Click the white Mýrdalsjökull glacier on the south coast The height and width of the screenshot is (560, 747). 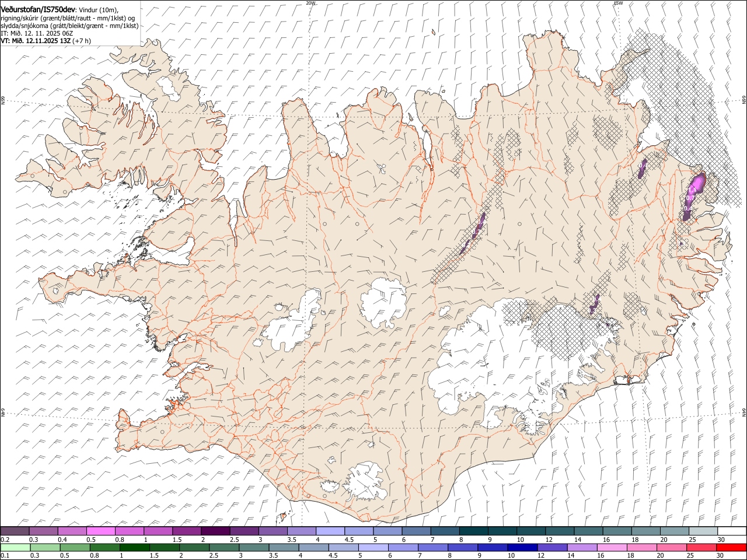pyautogui.click(x=364, y=481)
